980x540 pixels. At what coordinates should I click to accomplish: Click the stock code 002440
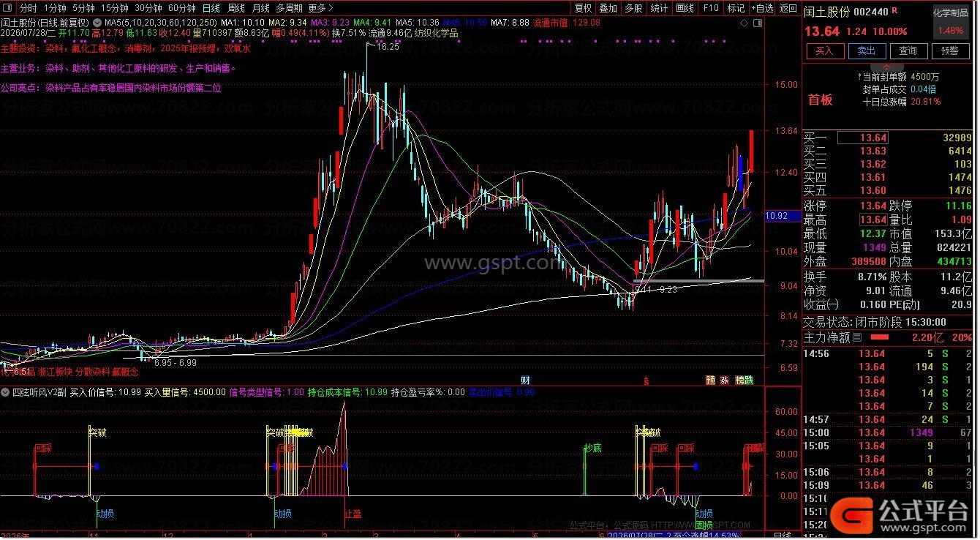[871, 12]
